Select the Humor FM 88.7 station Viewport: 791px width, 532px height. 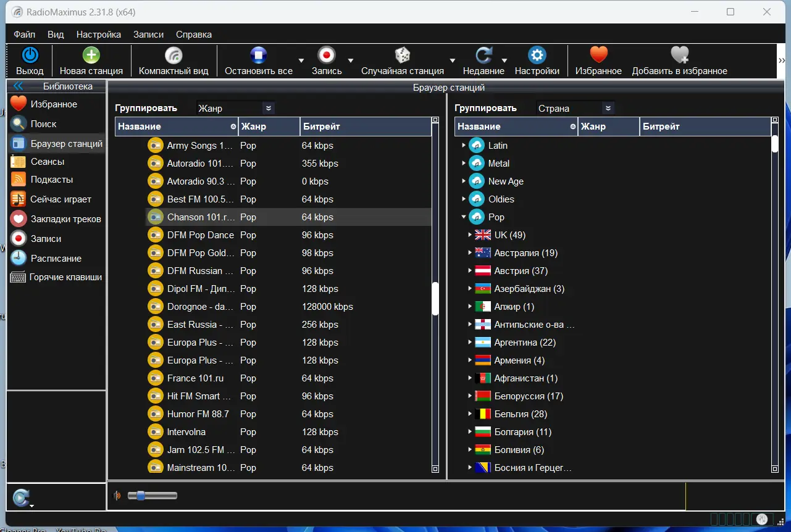pyautogui.click(x=289, y=414)
